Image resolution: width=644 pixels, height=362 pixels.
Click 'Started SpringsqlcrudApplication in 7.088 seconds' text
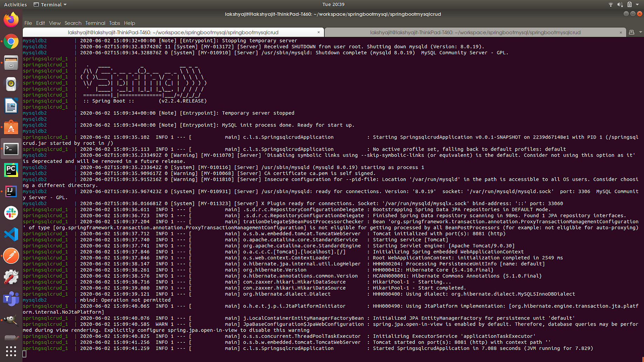coord(483,348)
